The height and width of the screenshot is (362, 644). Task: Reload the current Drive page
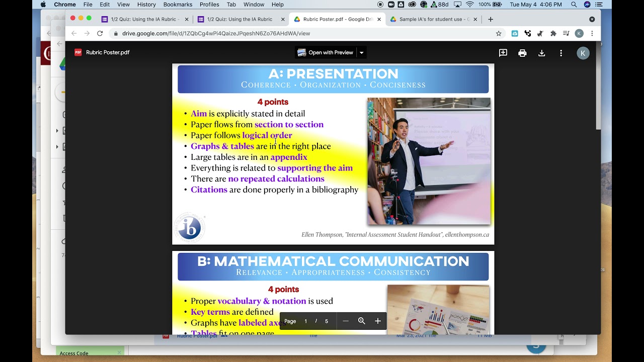[100, 34]
